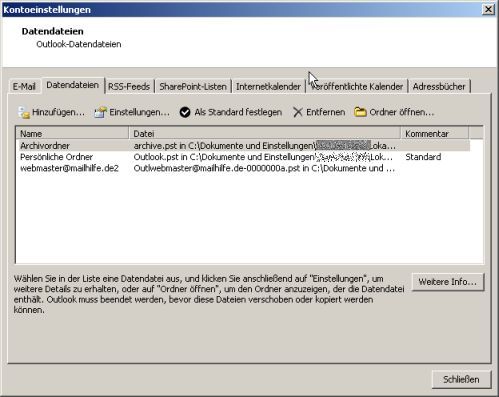This screenshot has height=397, width=499.
Task: Click the Entfernen label
Action: coord(325,112)
